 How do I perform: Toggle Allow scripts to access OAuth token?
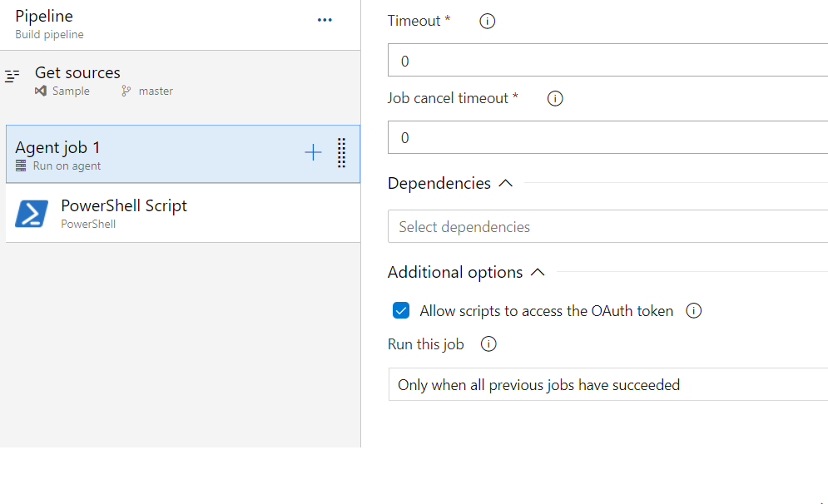401,311
